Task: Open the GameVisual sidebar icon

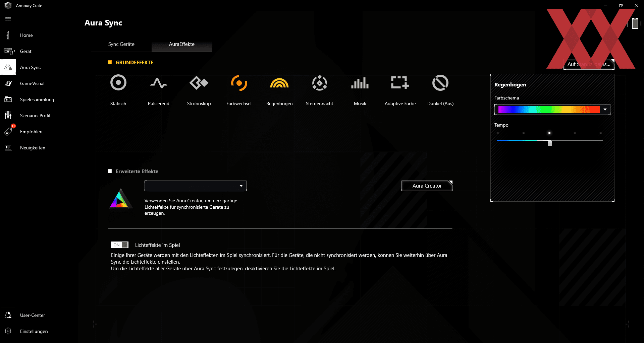Action: tap(8, 83)
